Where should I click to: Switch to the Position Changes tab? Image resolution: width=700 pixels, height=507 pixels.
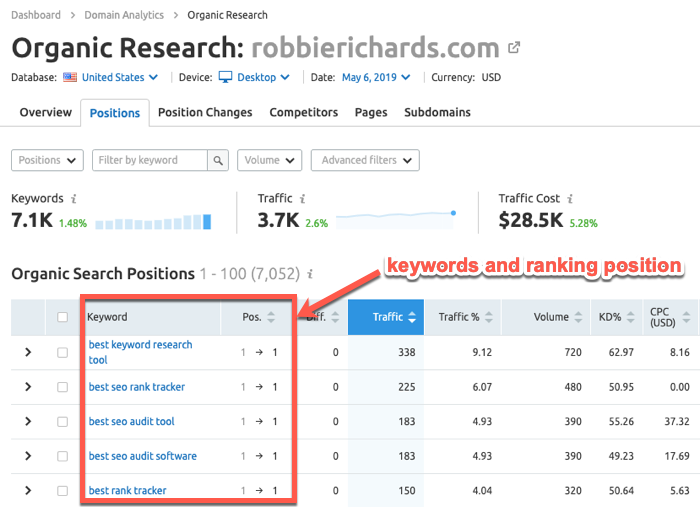point(205,112)
